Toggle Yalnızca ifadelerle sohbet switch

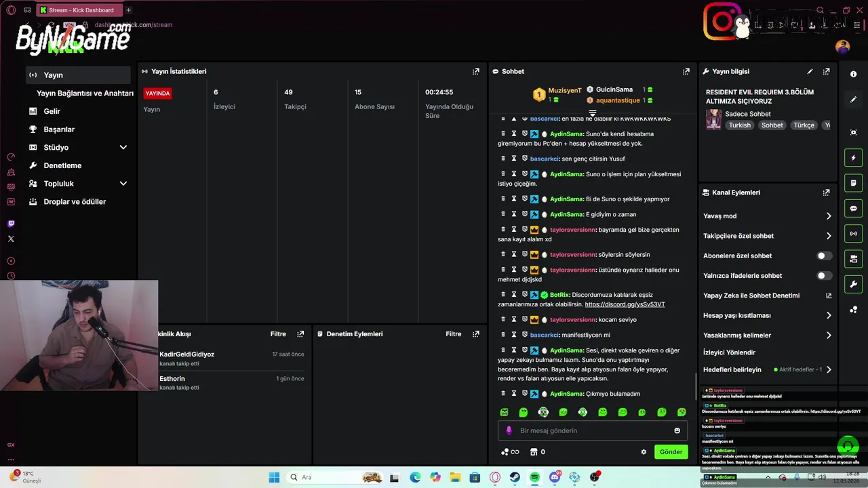(x=824, y=276)
